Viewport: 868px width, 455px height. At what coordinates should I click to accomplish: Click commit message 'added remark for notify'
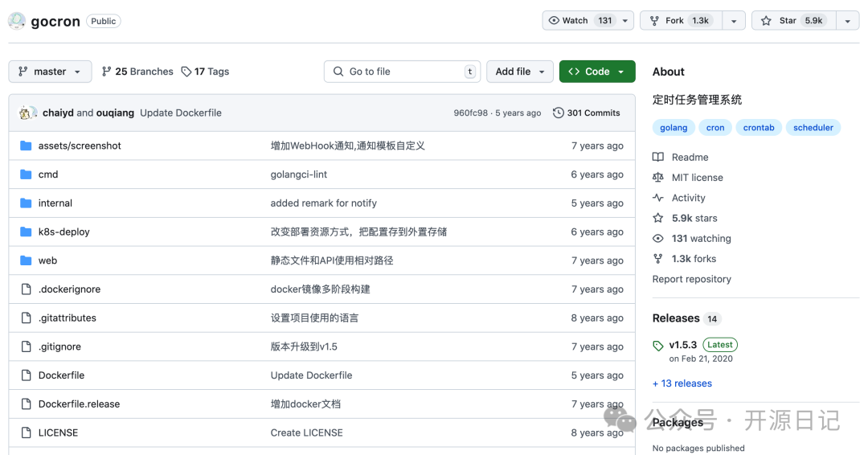[323, 203]
